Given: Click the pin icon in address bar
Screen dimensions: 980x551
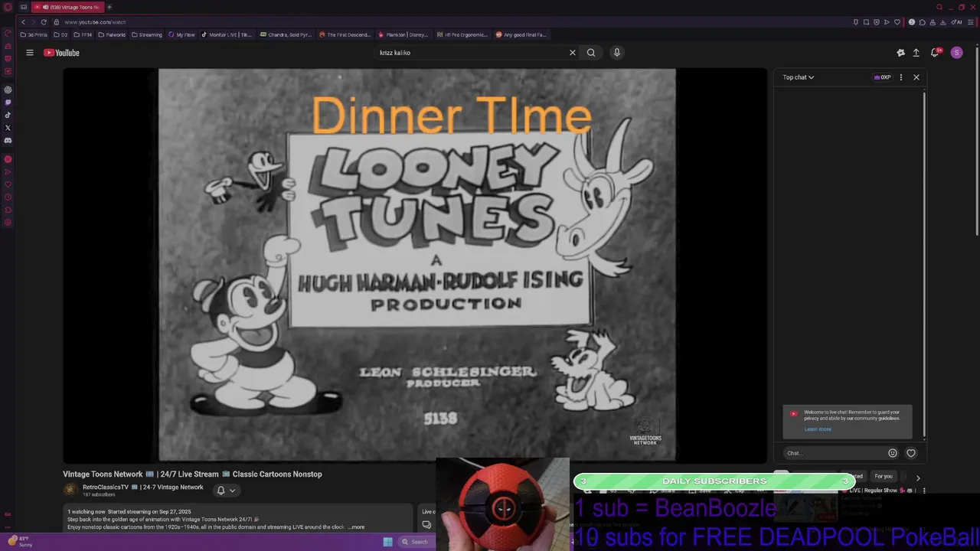Looking at the screenshot, I should (855, 22).
